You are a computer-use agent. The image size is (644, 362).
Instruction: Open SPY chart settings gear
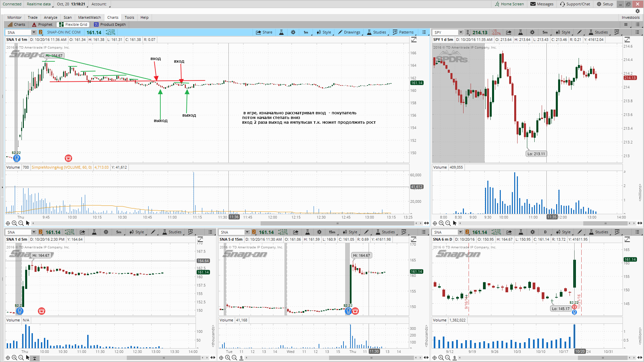pyautogui.click(x=532, y=32)
